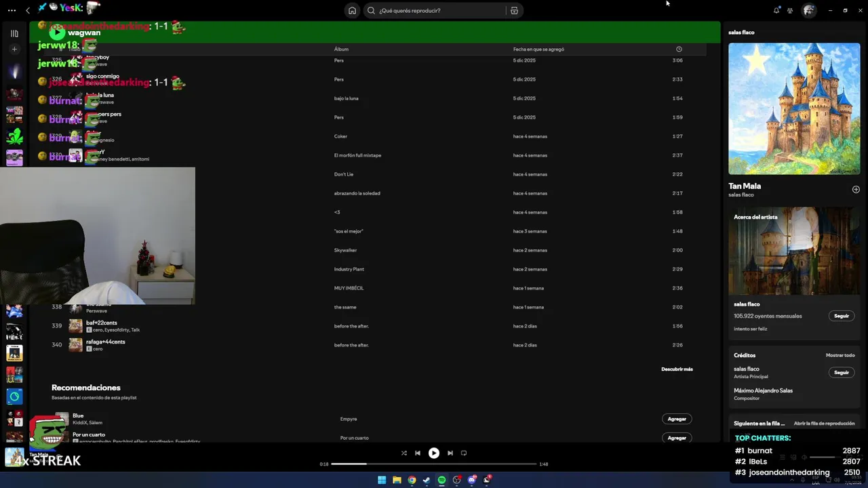Open 'cero' artist under rafaga+44cents
This screenshot has height=488, width=868.
tap(98, 349)
